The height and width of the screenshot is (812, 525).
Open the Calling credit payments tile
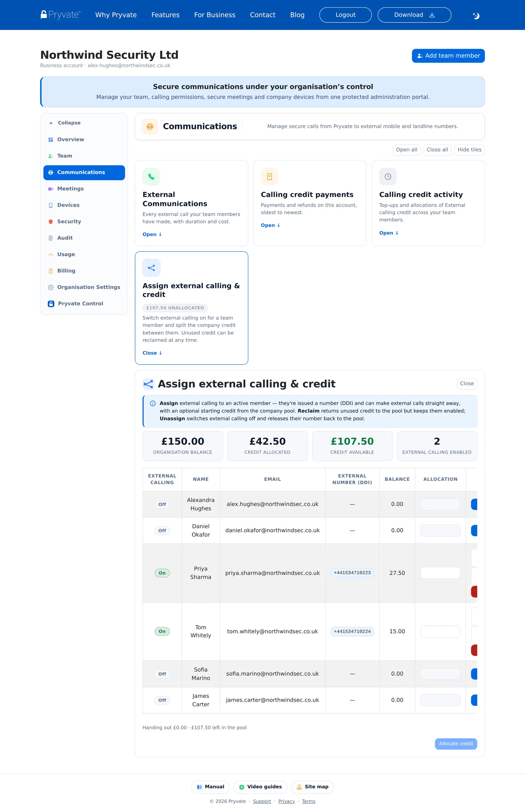point(270,225)
